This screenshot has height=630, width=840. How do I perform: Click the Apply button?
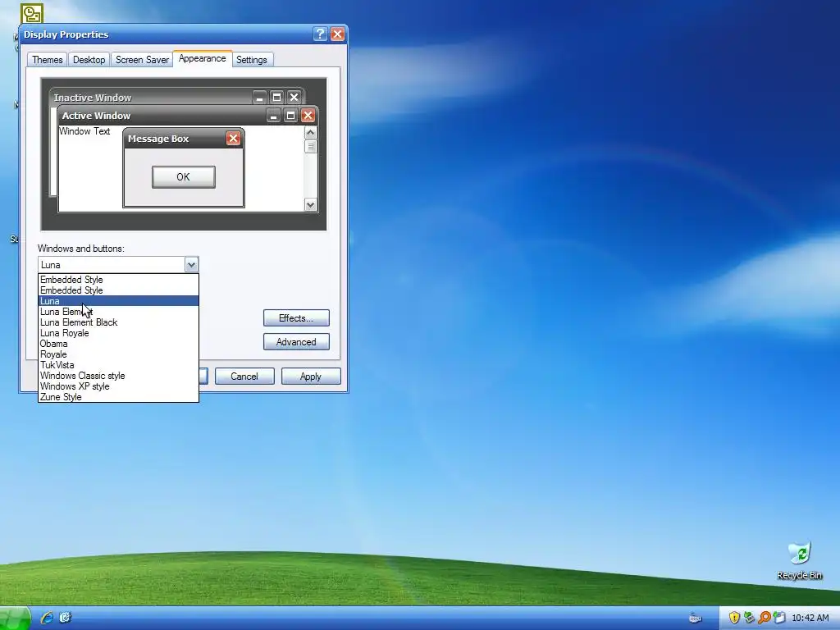point(311,376)
